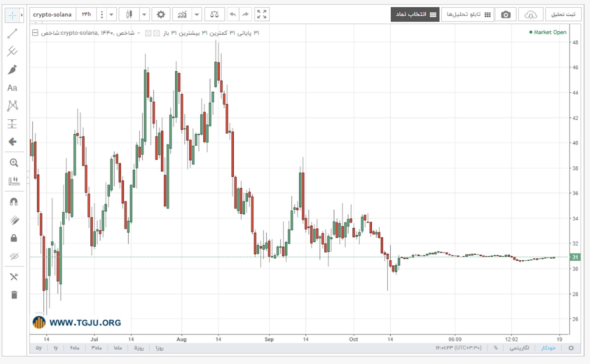This screenshot has width=590, height=364.
Task: Select the ۶ماه time range
Action: click(x=74, y=348)
